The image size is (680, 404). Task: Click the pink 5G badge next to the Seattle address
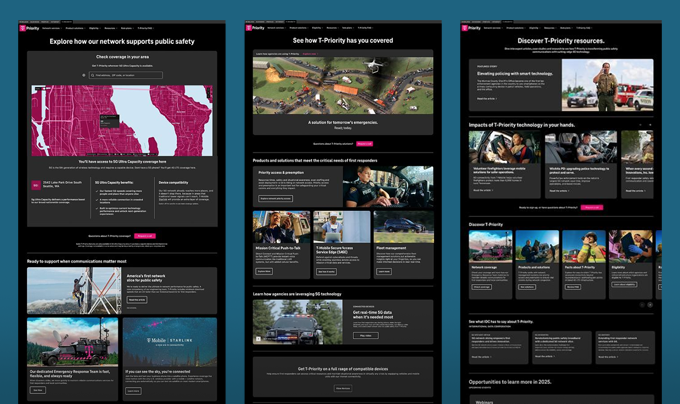click(x=36, y=185)
